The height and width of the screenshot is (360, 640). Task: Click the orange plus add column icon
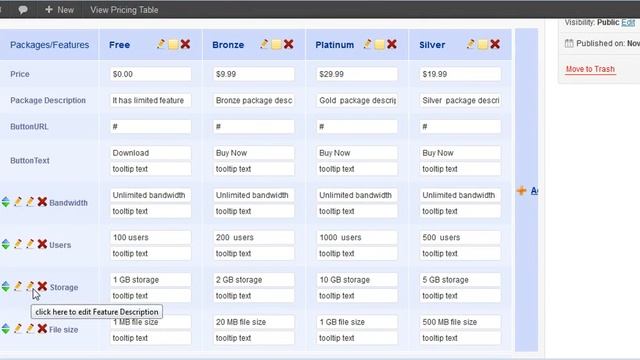pos(521,191)
